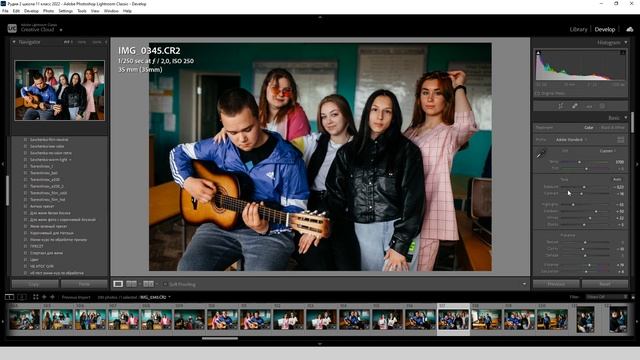
Task: Click the Auto tone button
Action: pyautogui.click(x=617, y=179)
